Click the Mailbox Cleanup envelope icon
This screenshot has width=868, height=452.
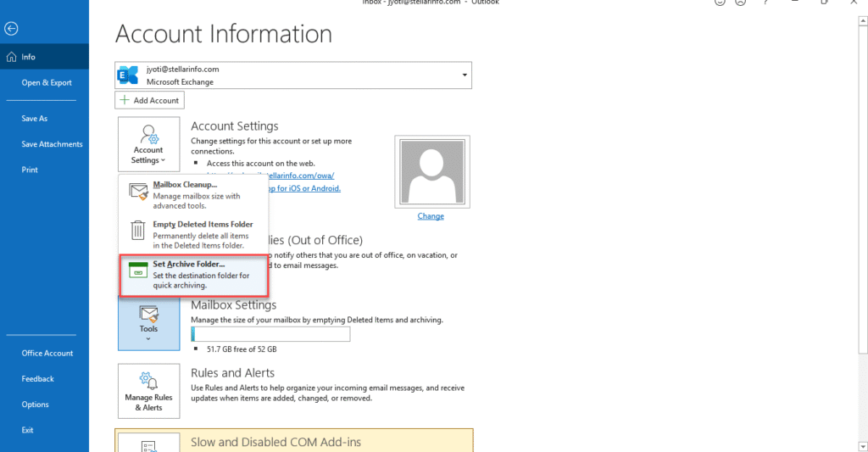click(137, 191)
